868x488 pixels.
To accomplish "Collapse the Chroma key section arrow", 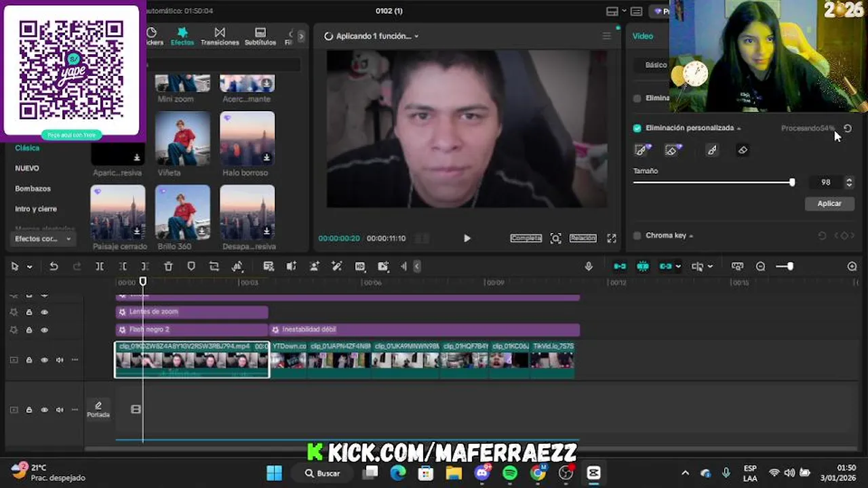I will [691, 236].
